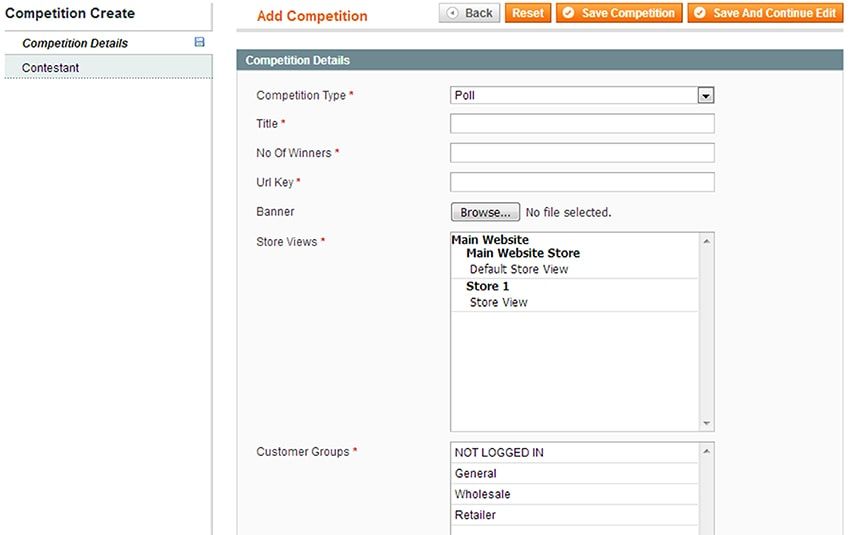This screenshot has width=850, height=535.
Task: Pick the General customer group
Action: (x=476, y=474)
